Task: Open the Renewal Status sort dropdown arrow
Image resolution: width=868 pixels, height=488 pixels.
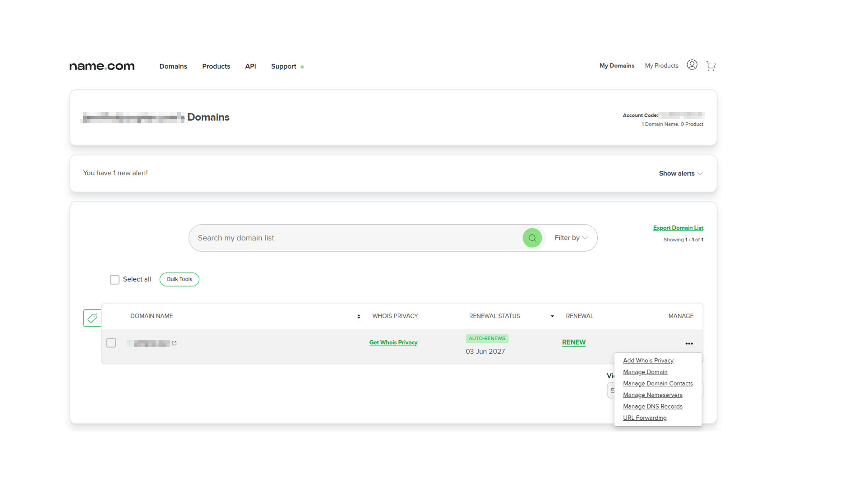Action: (x=552, y=316)
